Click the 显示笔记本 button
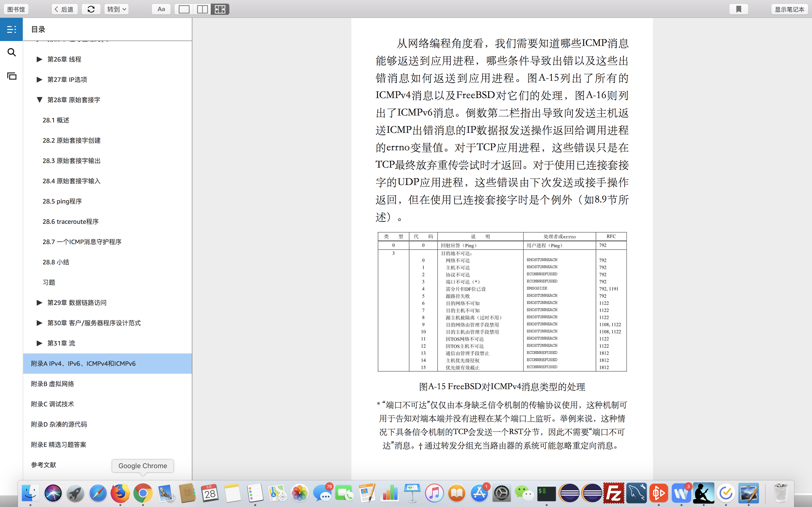The width and height of the screenshot is (812, 507). click(789, 9)
